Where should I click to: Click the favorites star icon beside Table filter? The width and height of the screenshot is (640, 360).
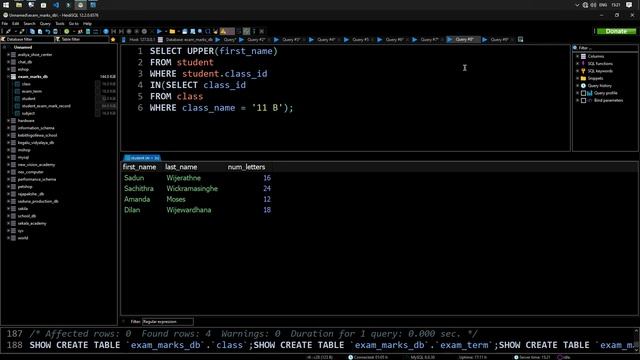(x=113, y=40)
